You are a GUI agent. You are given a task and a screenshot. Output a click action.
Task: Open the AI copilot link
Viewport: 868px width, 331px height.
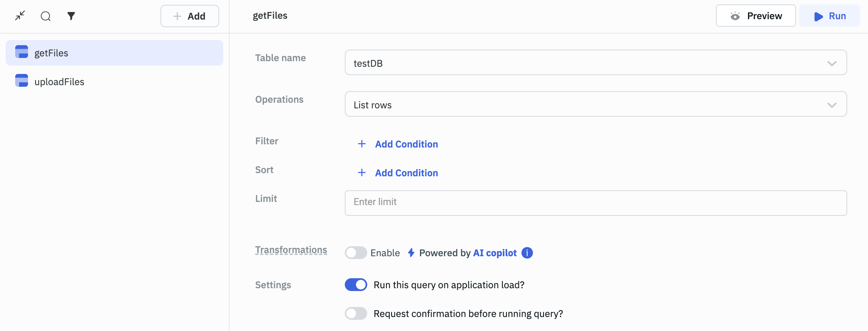coord(494,253)
